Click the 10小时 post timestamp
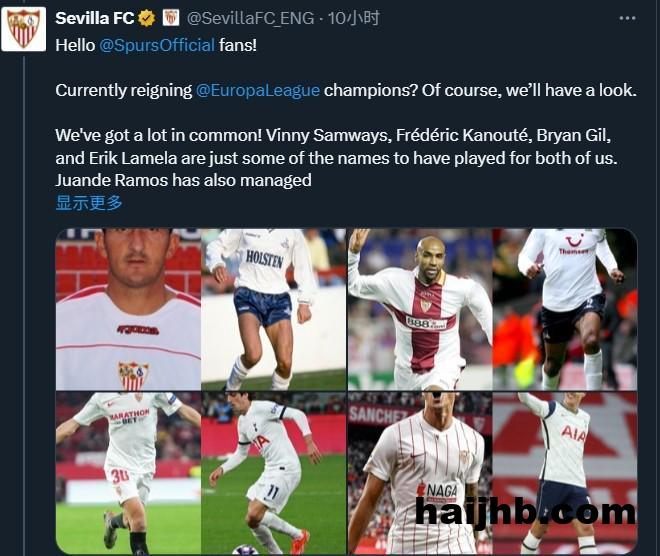The image size is (660, 556). 354,19
